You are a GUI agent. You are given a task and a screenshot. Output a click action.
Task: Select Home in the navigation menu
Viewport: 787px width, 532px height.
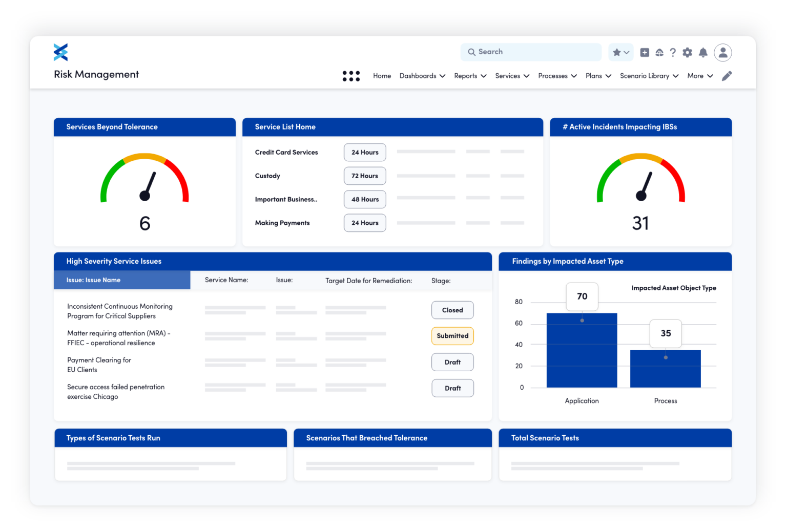pyautogui.click(x=382, y=75)
